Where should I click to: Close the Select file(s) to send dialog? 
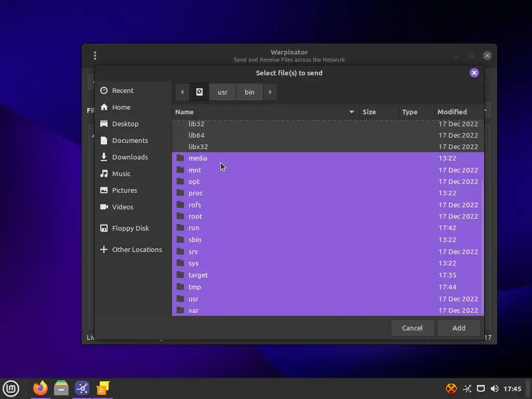[474, 73]
